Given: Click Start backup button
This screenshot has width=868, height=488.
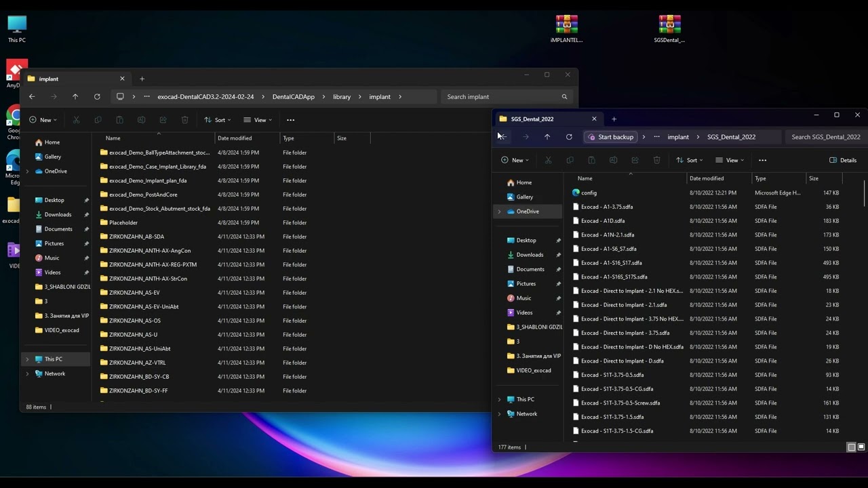Looking at the screenshot, I should (x=611, y=137).
